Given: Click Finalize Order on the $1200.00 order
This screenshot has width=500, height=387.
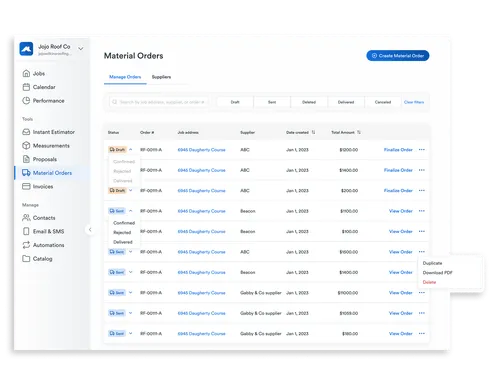Looking at the screenshot, I should (x=398, y=150).
